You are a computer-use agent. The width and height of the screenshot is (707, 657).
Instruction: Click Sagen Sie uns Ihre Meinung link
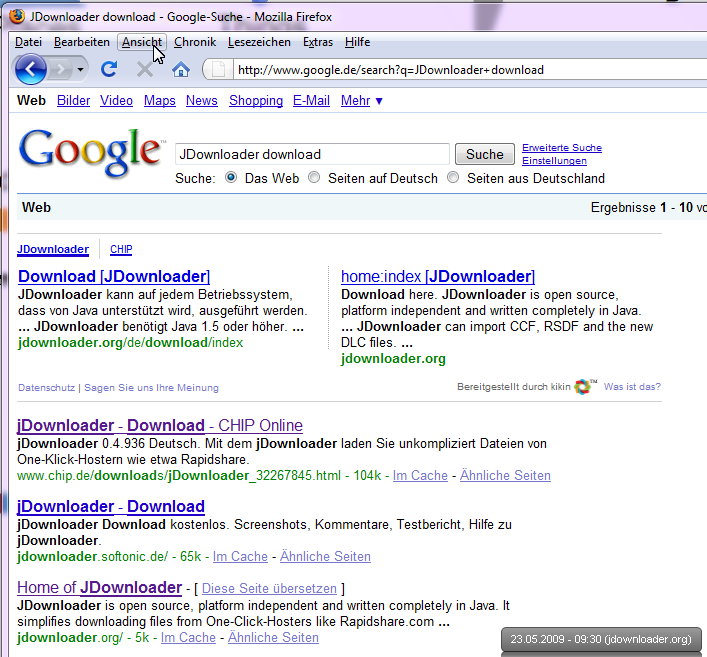click(152, 387)
